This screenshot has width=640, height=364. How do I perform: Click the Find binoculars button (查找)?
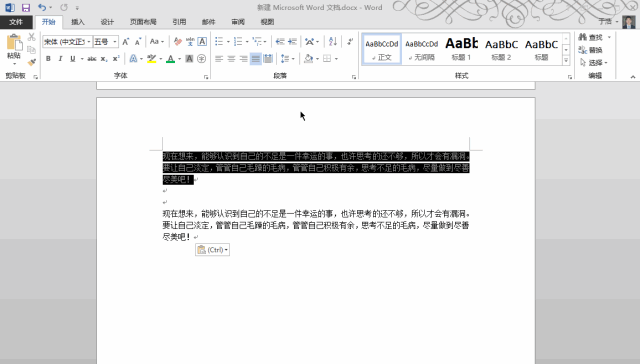(591, 38)
